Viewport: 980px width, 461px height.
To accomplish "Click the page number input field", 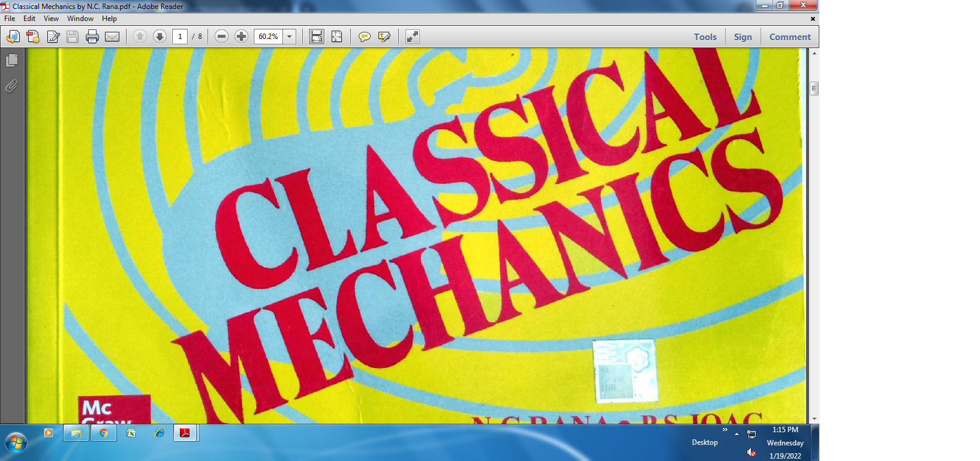I will 180,37.
